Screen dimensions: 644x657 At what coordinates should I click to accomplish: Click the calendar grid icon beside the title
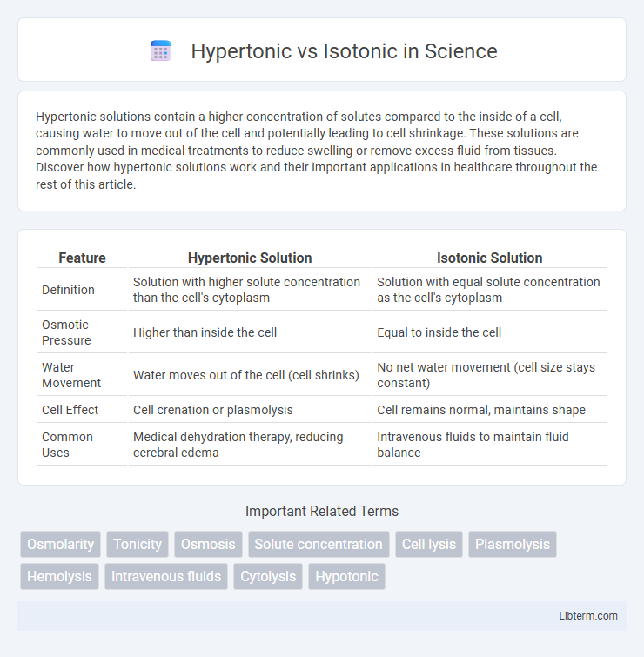pos(161,50)
